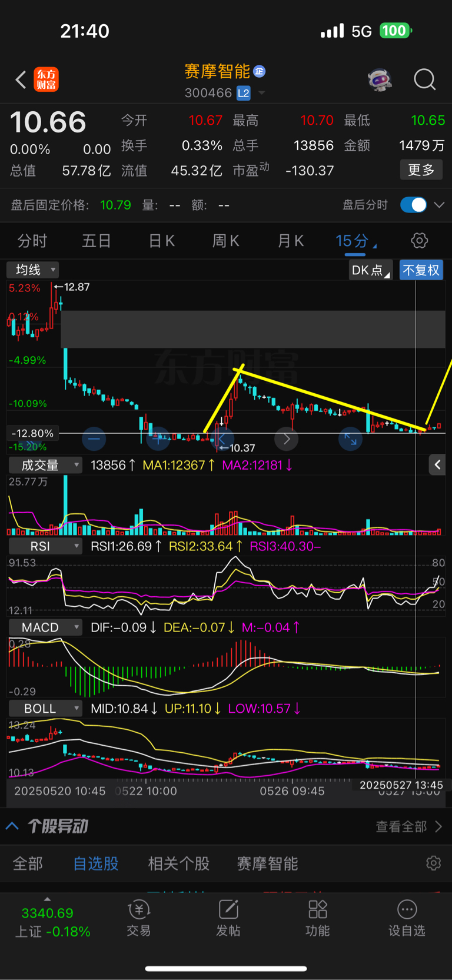Tap the current price 10.66
Image resolution: width=452 pixels, height=980 pixels.
(48, 122)
